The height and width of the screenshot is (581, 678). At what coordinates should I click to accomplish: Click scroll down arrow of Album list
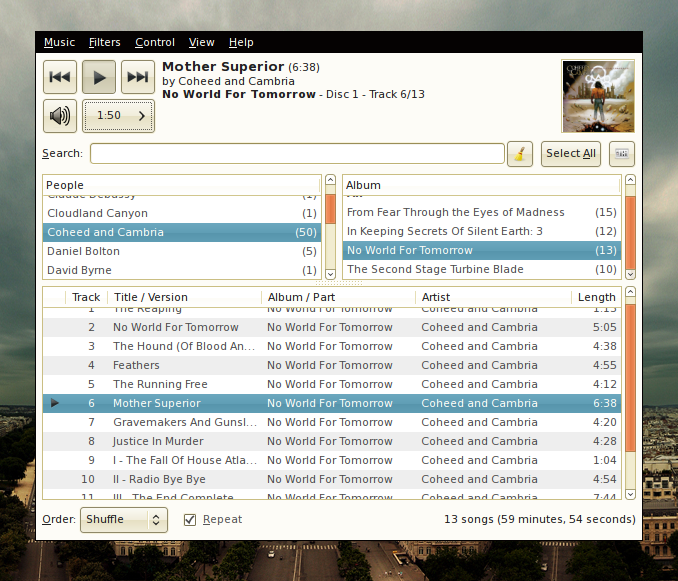(630, 274)
